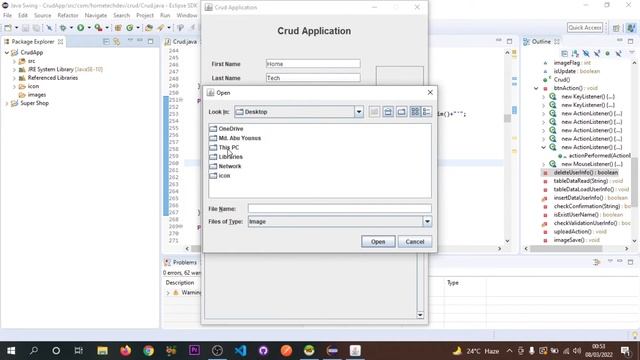Click Link with Editor in Package Explorer
Screen dimensions: 640x360
117,42
